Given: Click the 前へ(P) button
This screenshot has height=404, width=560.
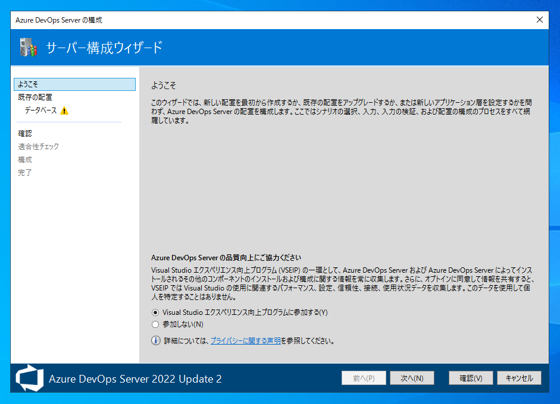Looking at the screenshot, I should point(364,378).
